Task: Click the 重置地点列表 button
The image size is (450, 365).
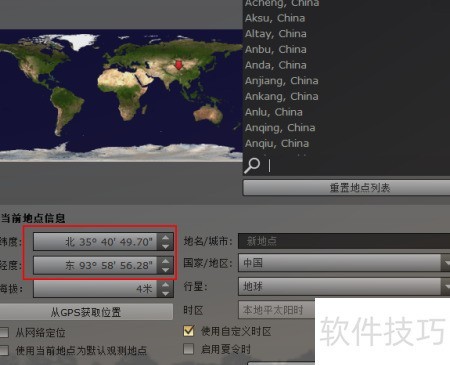Action: [347, 188]
